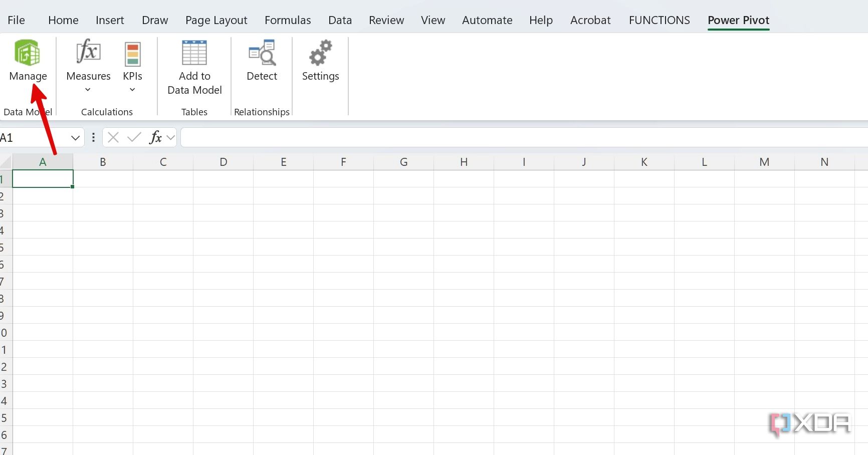Open the Power Pivot Manage window
This screenshot has width=868, height=455.
pos(28,60)
